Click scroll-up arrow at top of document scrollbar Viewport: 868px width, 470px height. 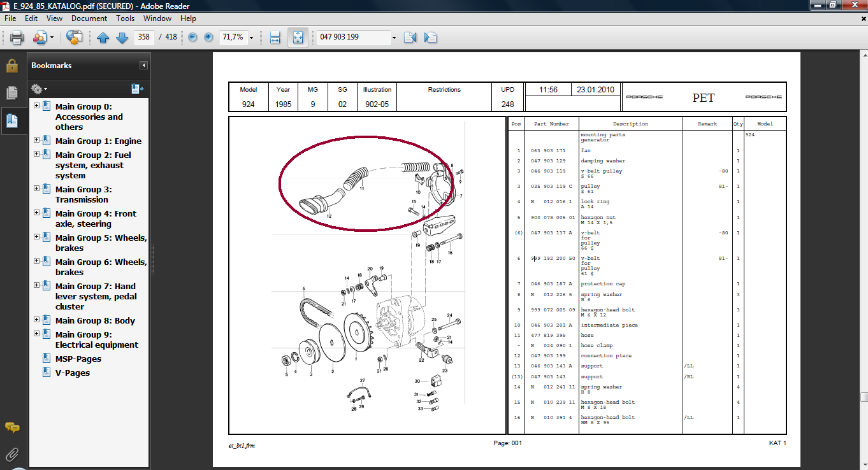click(863, 56)
